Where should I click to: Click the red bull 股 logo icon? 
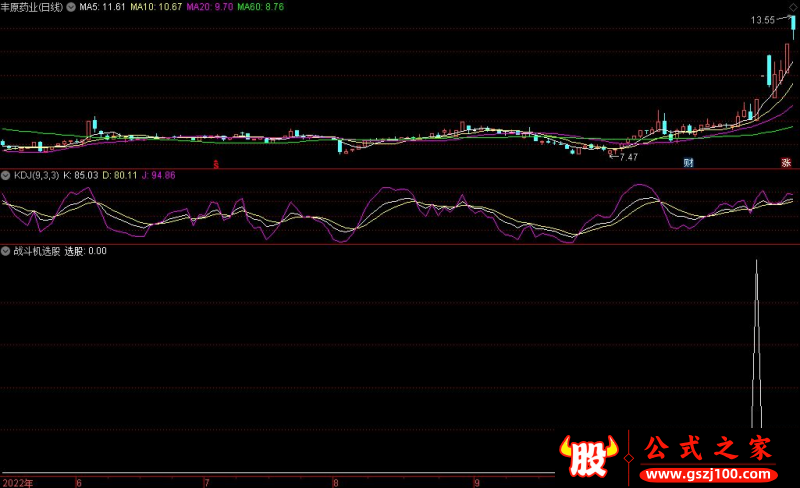[590, 457]
